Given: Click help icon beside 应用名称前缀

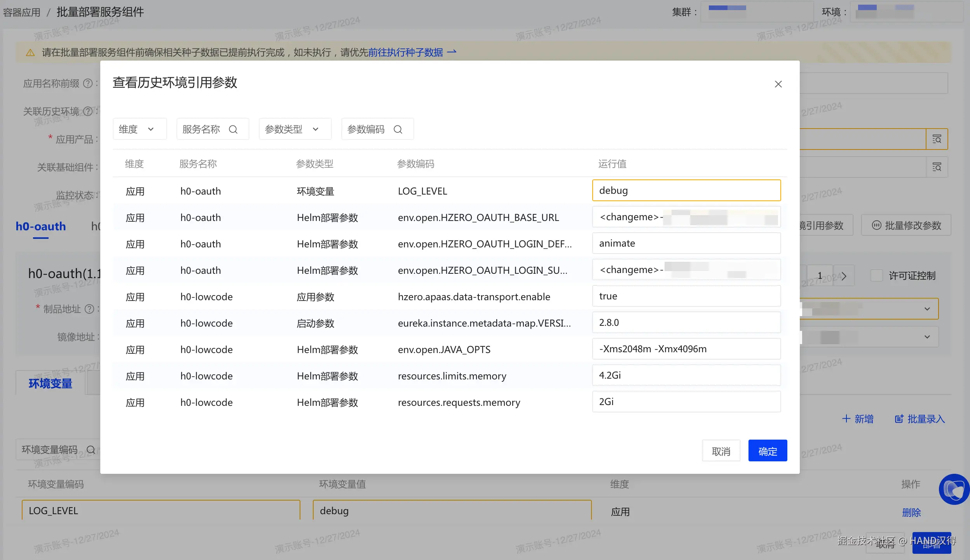Looking at the screenshot, I should point(88,83).
